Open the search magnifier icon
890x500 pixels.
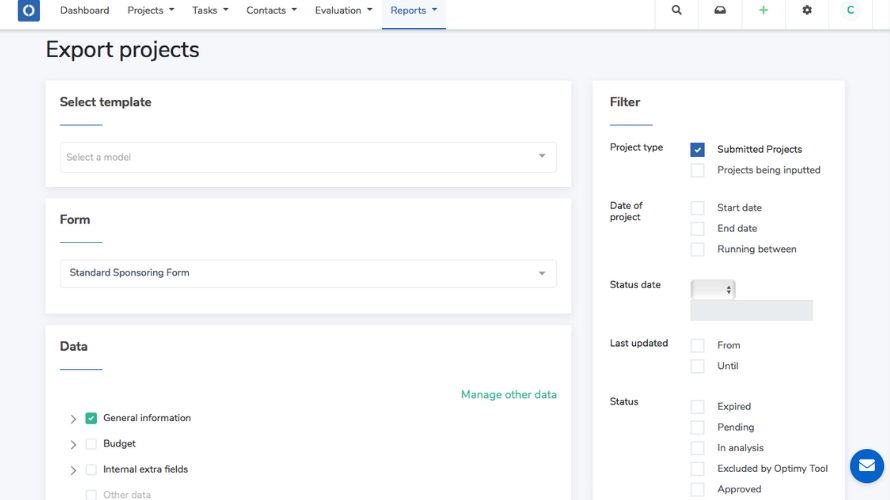[677, 11]
